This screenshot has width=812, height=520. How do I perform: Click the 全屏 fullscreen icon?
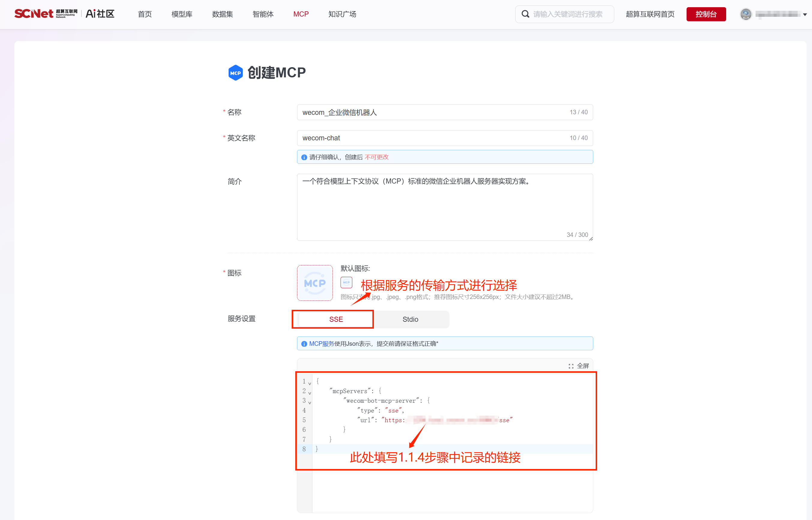(x=571, y=366)
